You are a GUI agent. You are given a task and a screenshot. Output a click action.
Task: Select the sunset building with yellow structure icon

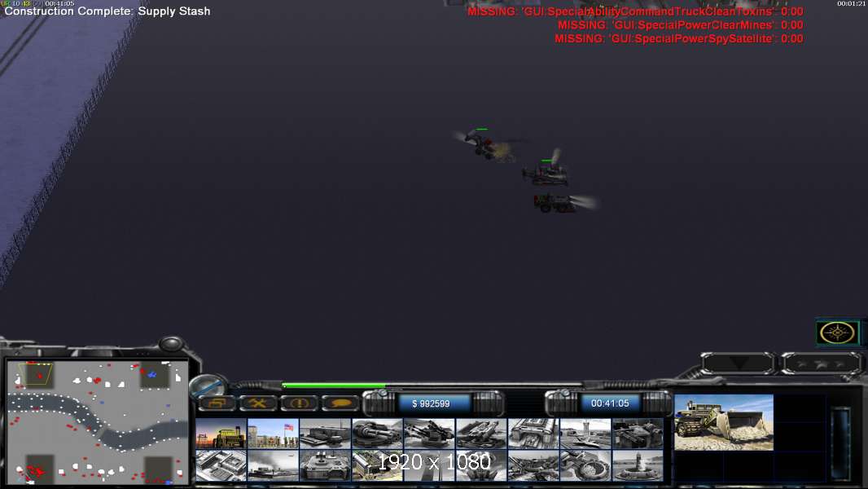[x=221, y=433]
